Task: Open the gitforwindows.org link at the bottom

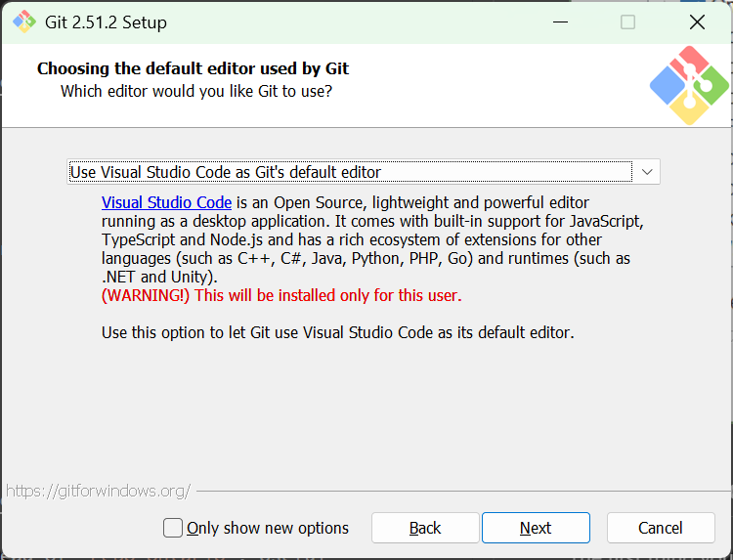Action: pyautogui.click(x=98, y=490)
